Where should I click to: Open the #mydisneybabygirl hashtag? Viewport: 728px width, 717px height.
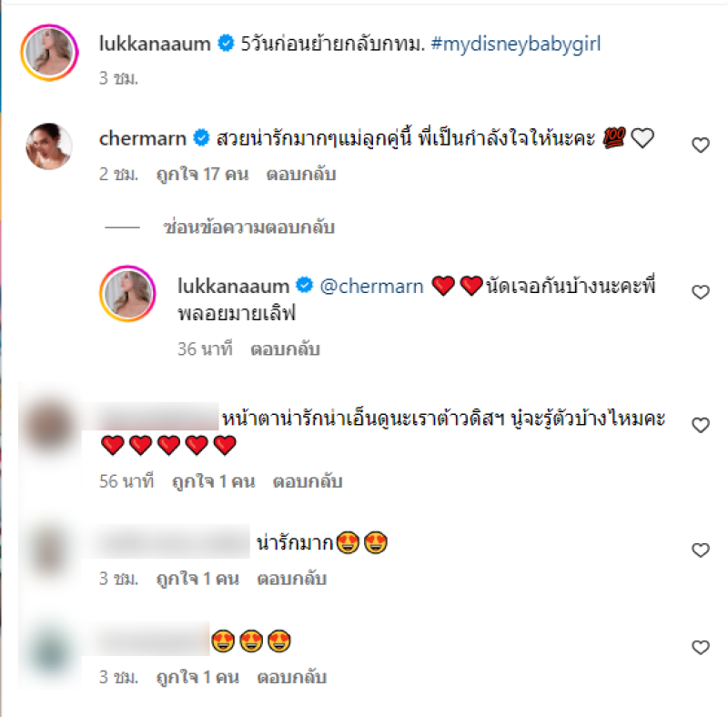[x=516, y=44]
